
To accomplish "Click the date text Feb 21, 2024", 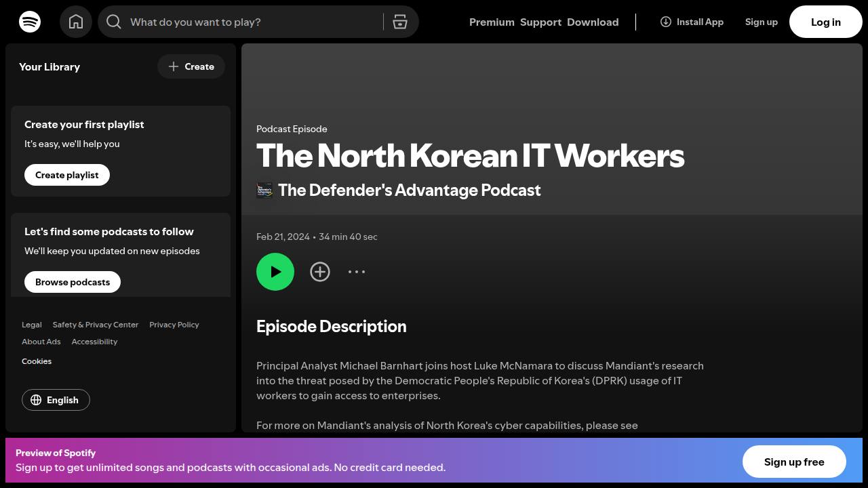I will tap(283, 237).
